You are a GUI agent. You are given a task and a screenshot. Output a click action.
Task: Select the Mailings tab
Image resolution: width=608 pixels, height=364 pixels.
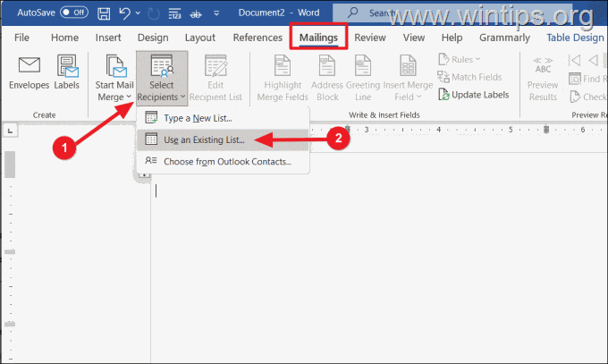[x=318, y=38]
